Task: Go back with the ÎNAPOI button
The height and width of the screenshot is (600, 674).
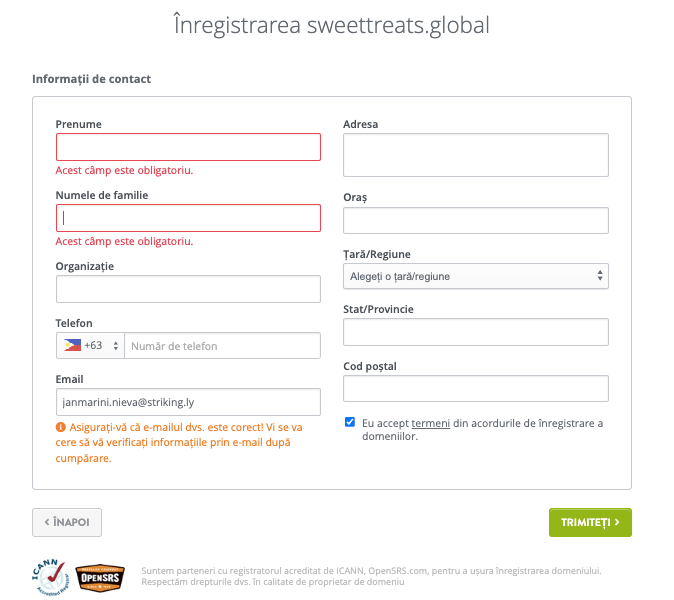Action: click(x=67, y=522)
